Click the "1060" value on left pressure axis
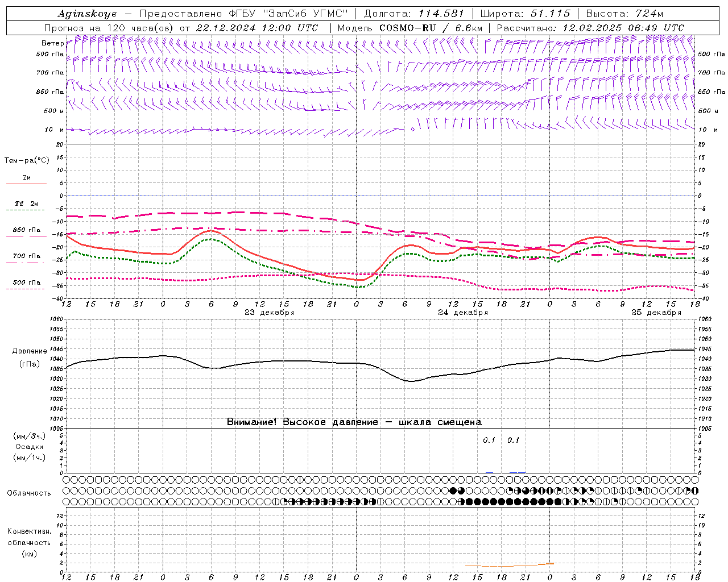The image size is (728, 582). click(57, 319)
